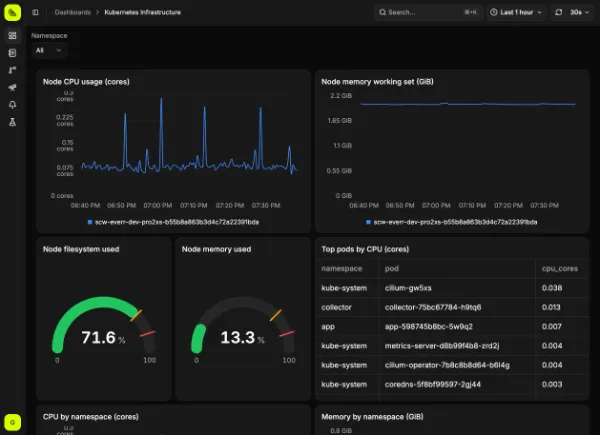Click the 13.3 % memory gauge value
Screen dimensions: 600x435
242,337
